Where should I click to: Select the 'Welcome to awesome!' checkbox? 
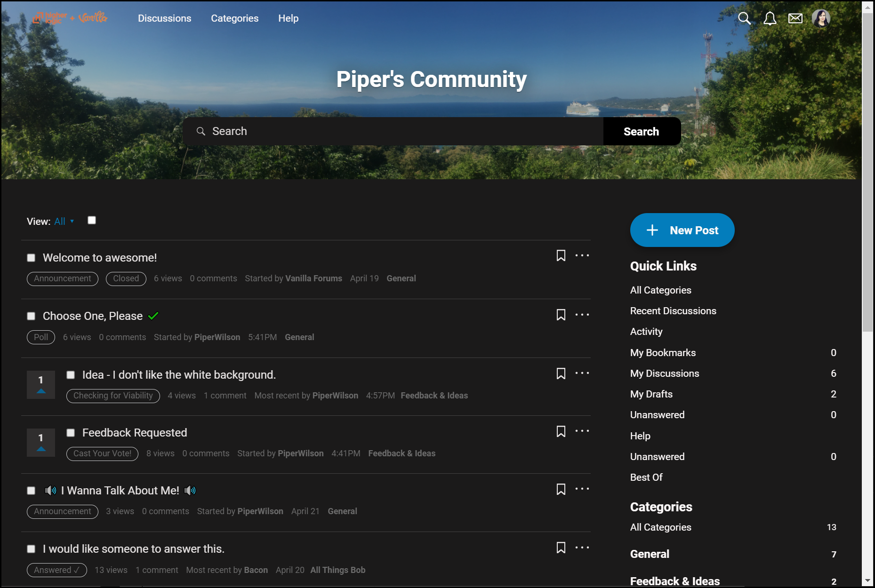point(31,258)
